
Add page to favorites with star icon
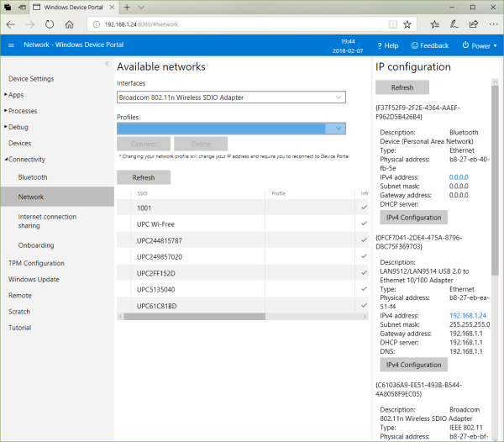[x=407, y=25]
